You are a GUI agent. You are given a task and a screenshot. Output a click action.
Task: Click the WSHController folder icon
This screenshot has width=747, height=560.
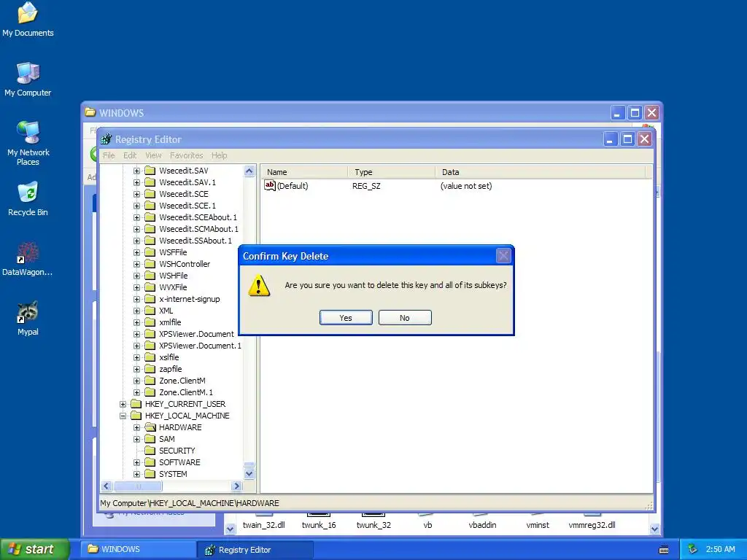pos(150,264)
